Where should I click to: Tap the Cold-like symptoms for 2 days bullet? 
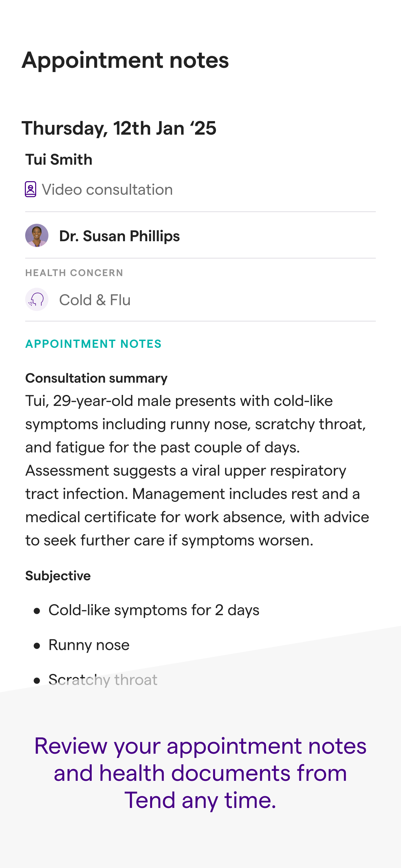(x=154, y=610)
